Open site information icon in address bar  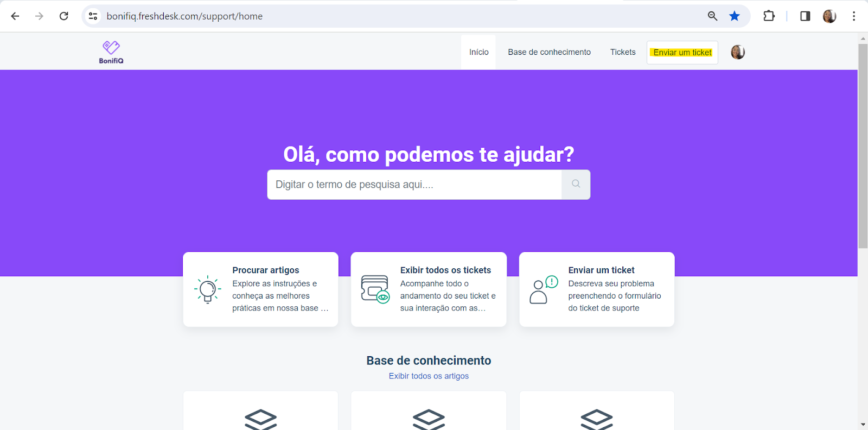pyautogui.click(x=93, y=16)
